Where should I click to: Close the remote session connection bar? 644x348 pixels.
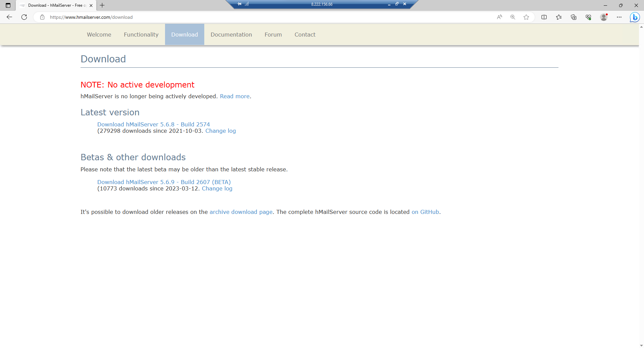(405, 4)
